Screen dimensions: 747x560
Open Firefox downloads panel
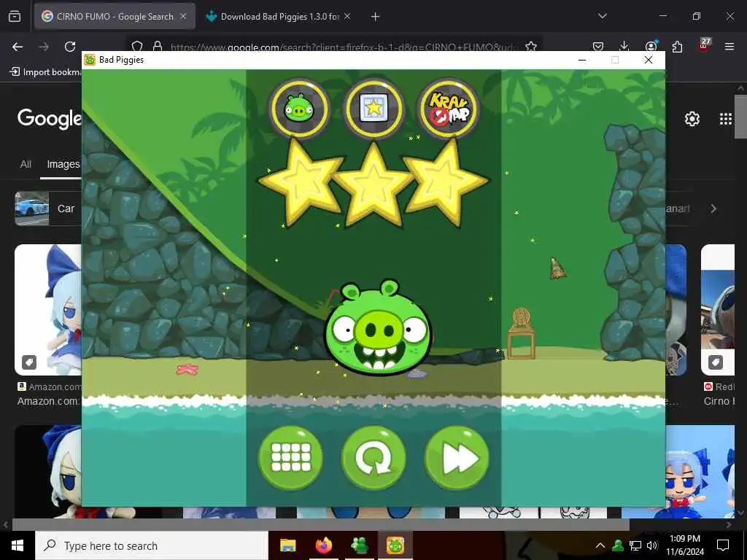pos(624,46)
